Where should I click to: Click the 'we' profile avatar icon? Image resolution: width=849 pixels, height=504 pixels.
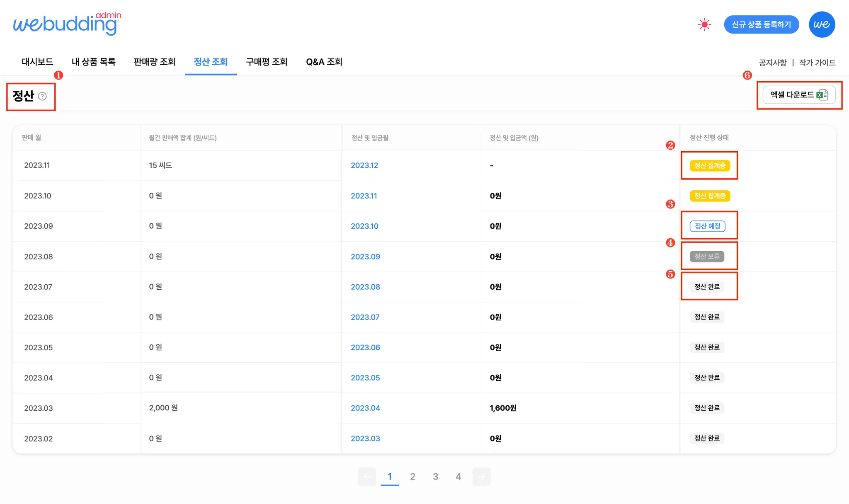pos(822,24)
